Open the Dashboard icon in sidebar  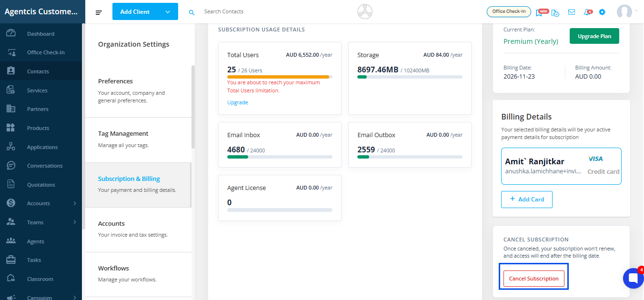coord(11,33)
